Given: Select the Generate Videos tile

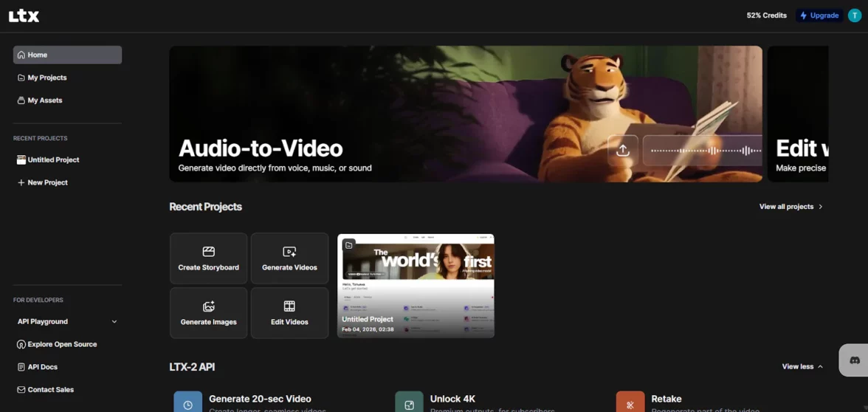Looking at the screenshot, I should 289,258.
